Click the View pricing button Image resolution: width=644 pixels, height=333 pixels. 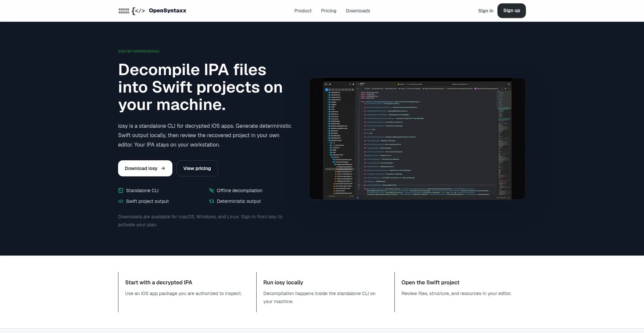click(x=197, y=168)
